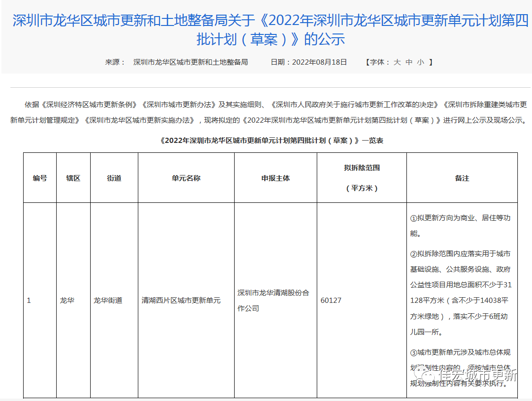532x401 pixels.
Task: Select the 编号 column header
Action: point(40,178)
